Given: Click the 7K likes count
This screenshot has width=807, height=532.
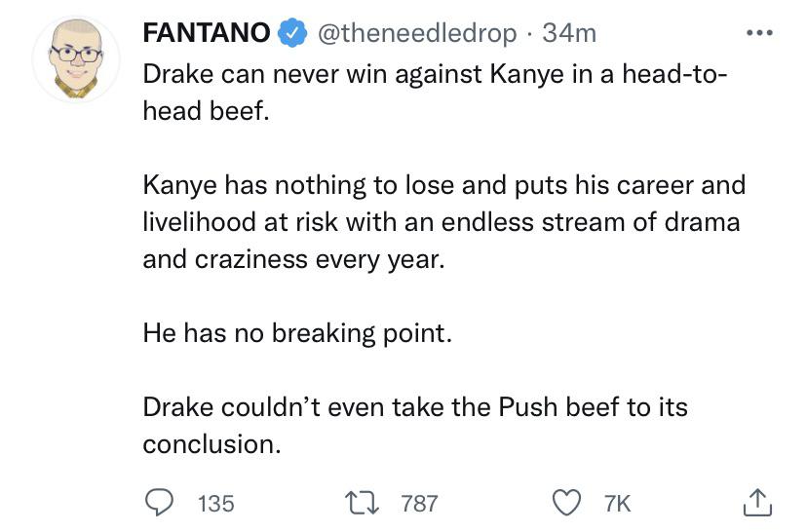Looking at the screenshot, I should [x=618, y=504].
